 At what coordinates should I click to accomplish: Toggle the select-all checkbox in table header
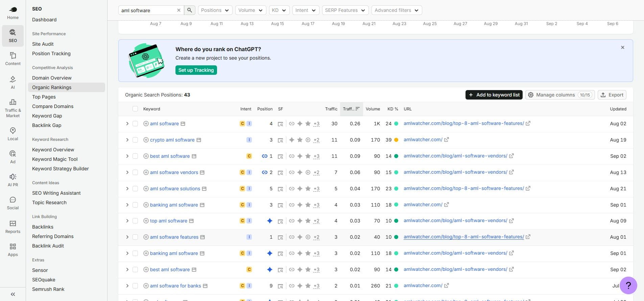135,109
